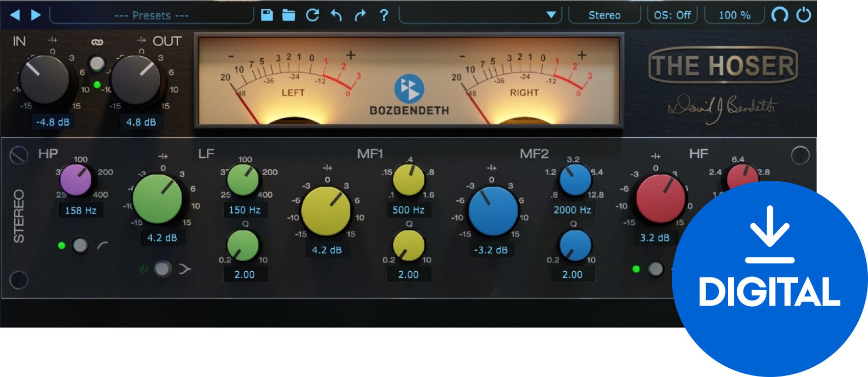
Task: Change the 100 % GUI scale
Action: [x=734, y=15]
